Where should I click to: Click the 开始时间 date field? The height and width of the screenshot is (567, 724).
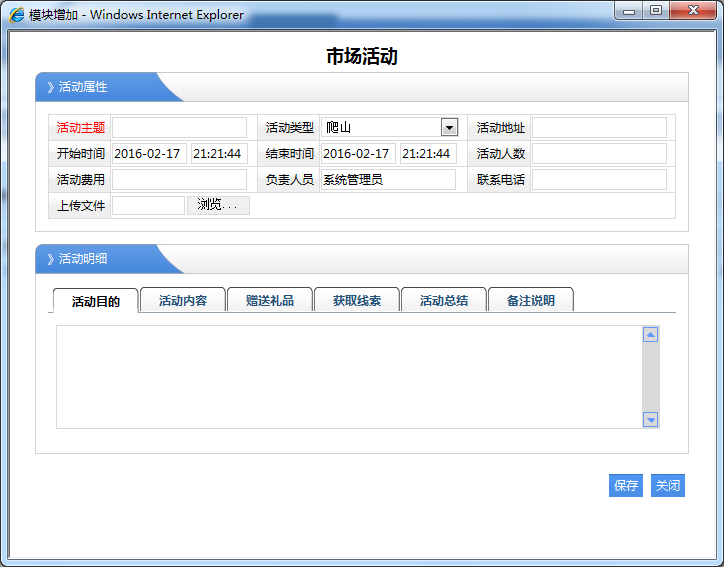[x=148, y=154]
